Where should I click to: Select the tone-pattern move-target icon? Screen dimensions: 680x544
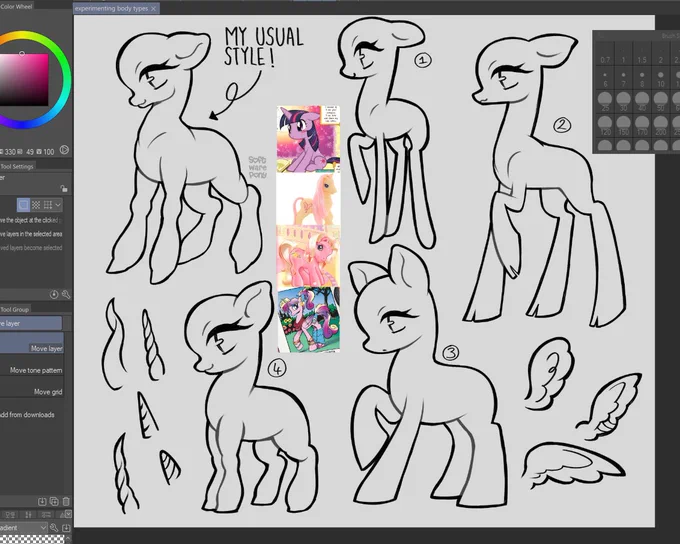tap(36, 204)
